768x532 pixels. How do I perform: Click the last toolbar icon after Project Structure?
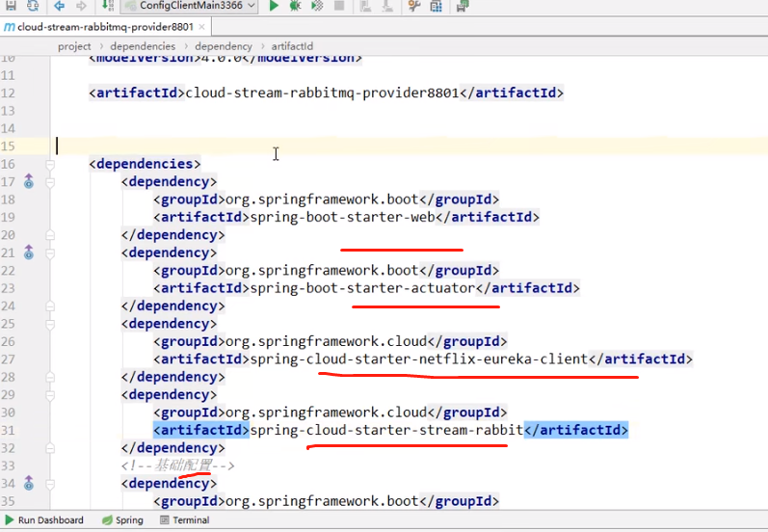pyautogui.click(x=462, y=6)
